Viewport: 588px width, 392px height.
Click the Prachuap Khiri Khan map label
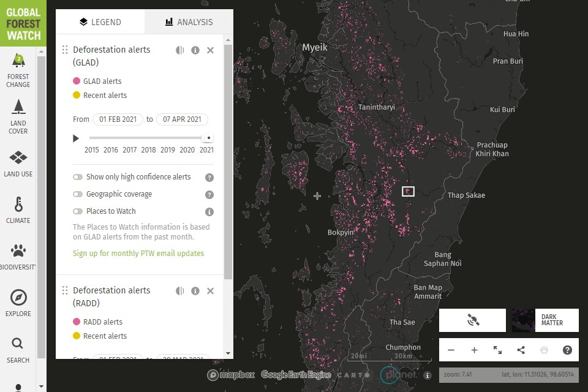pyautogui.click(x=492, y=149)
